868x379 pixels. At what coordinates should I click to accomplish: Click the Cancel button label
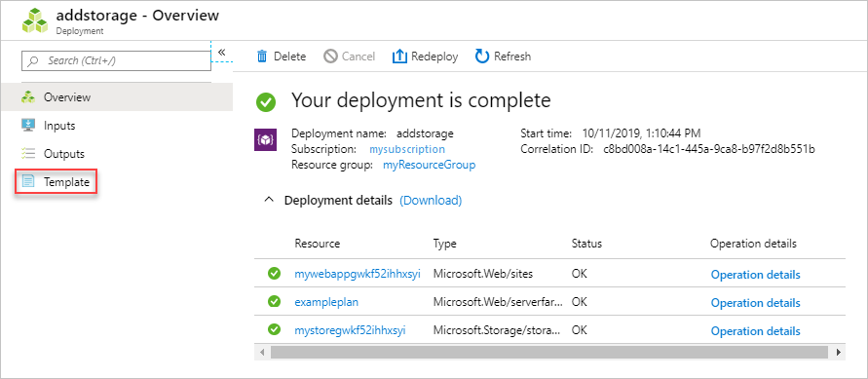pyautogui.click(x=359, y=57)
